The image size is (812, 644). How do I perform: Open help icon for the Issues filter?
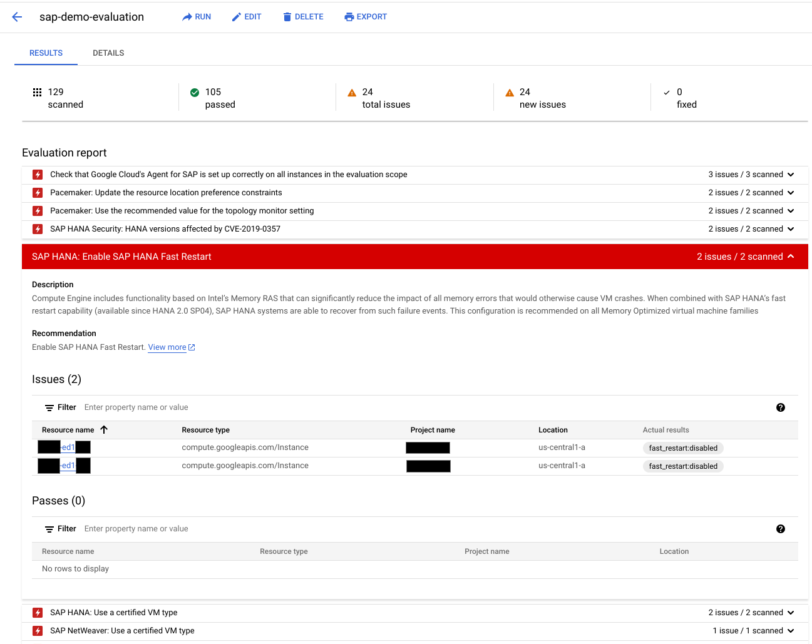[x=781, y=407]
